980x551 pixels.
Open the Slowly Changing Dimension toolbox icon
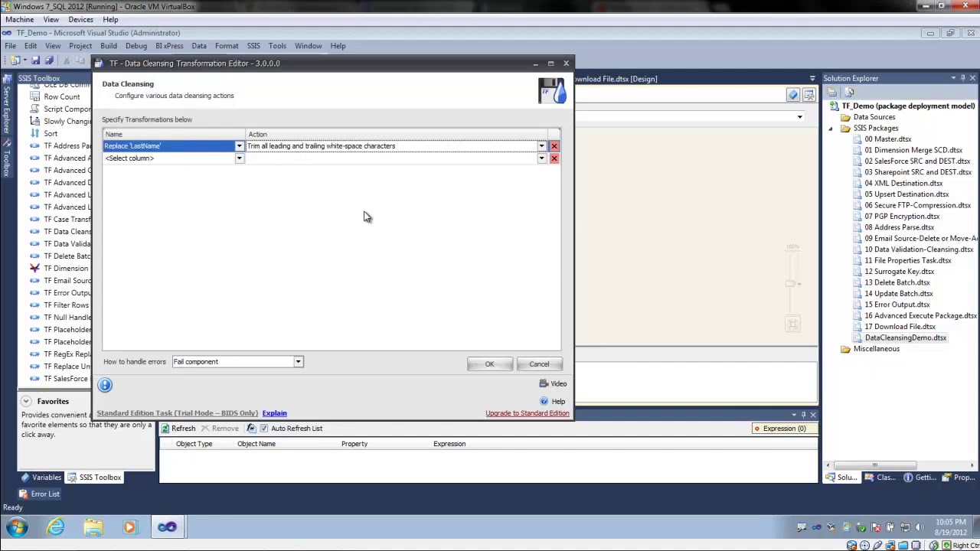(34, 121)
